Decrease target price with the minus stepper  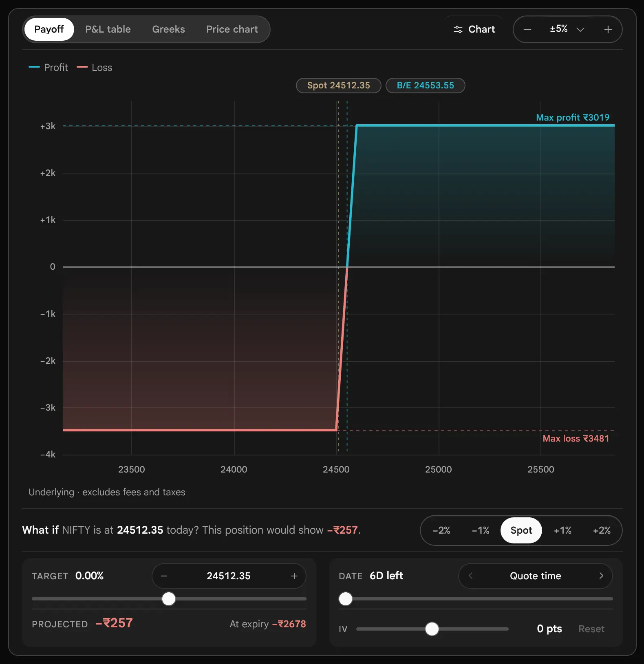click(164, 576)
